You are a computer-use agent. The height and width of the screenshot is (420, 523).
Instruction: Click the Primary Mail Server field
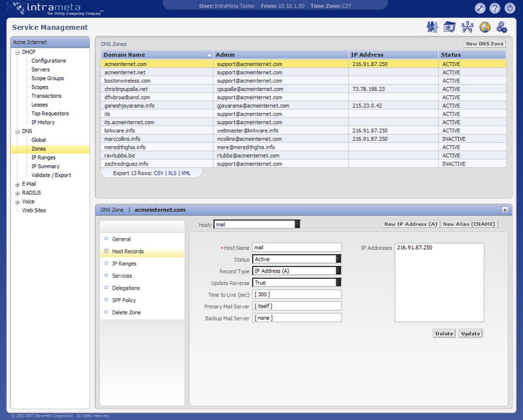tap(297, 306)
